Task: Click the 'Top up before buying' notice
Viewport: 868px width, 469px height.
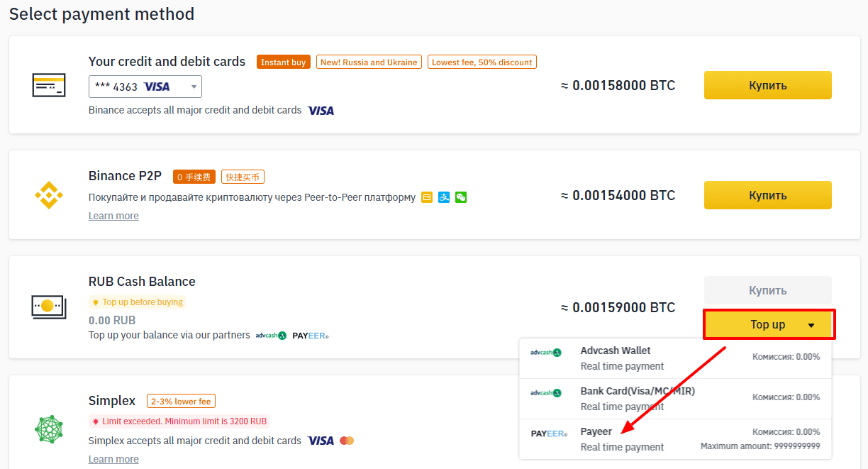Action: 138,302
